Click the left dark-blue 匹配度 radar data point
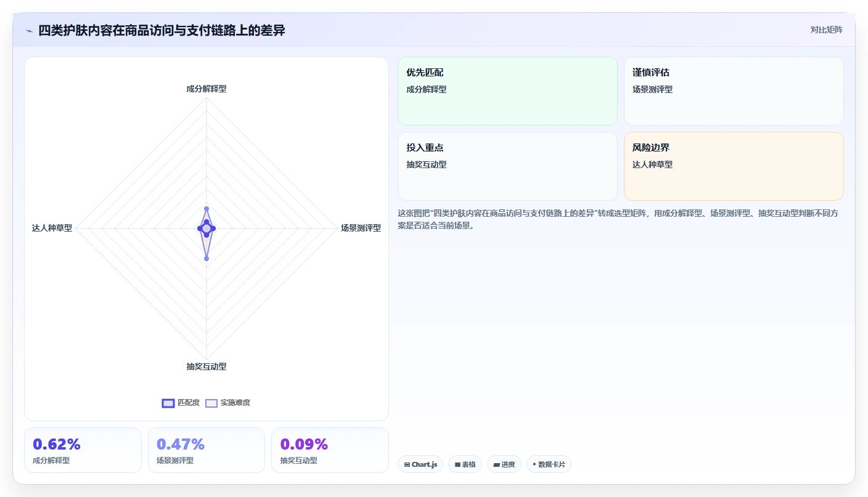Viewport: 868px width, 497px height. (200, 228)
